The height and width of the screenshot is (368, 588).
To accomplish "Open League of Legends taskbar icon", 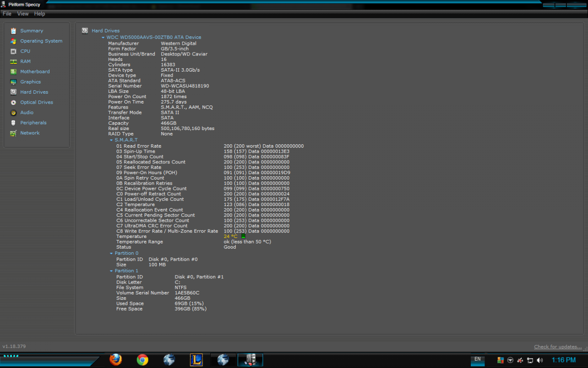I will [196, 360].
